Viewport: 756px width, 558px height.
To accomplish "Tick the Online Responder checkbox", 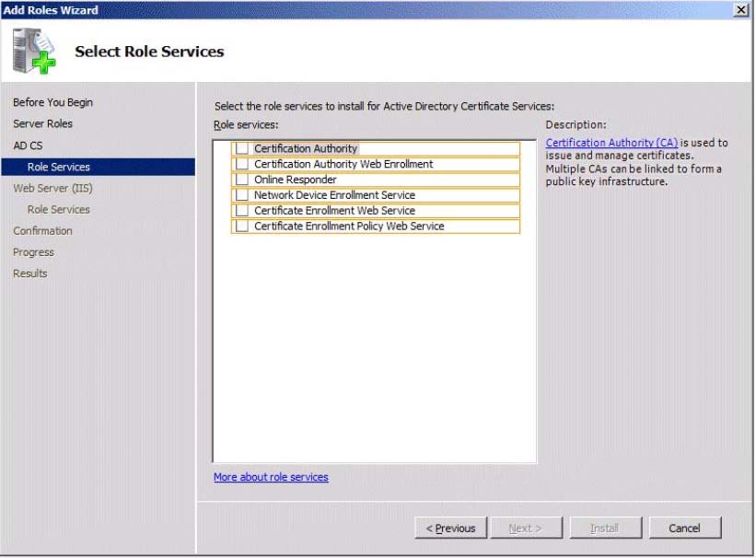I will [242, 180].
